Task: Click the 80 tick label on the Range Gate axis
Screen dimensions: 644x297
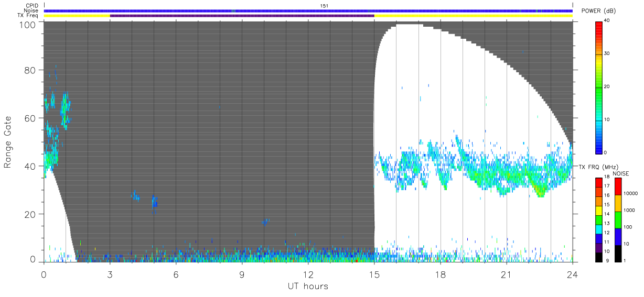Action: (x=30, y=70)
